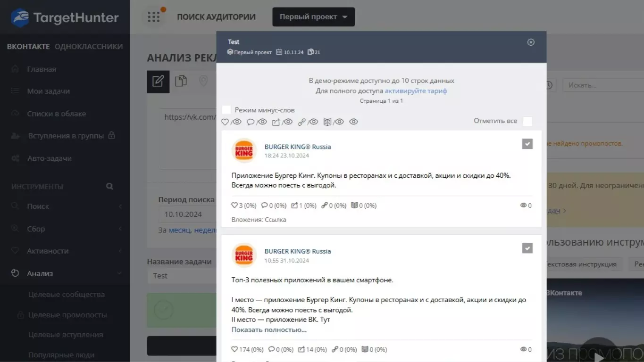The image size is (644, 362).
Task: Click the comments count on 18:24 post
Action: [x=274, y=206]
